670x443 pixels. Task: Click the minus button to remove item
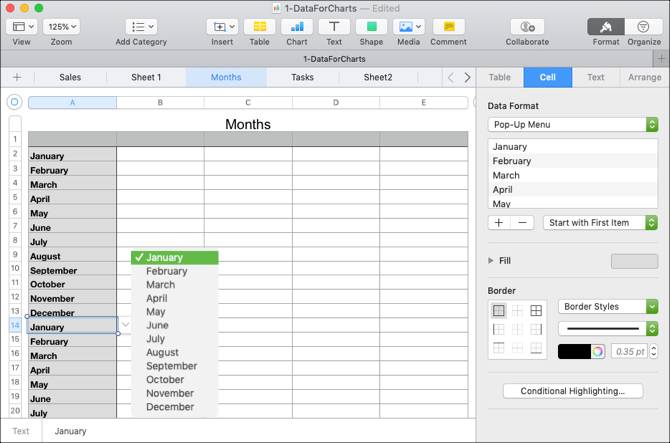(x=522, y=223)
